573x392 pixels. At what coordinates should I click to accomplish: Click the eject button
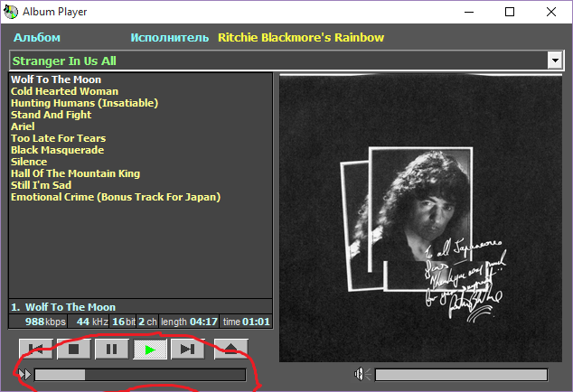tap(231, 350)
